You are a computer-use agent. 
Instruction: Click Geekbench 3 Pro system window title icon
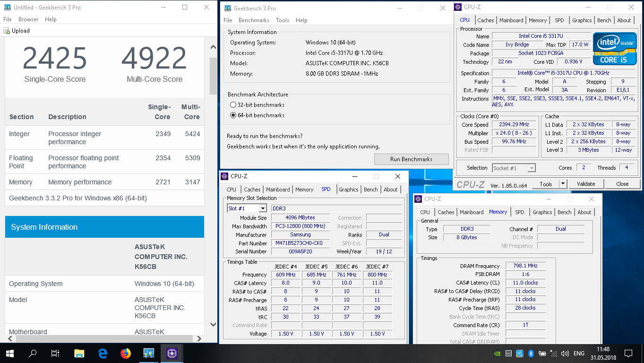[x=228, y=8]
